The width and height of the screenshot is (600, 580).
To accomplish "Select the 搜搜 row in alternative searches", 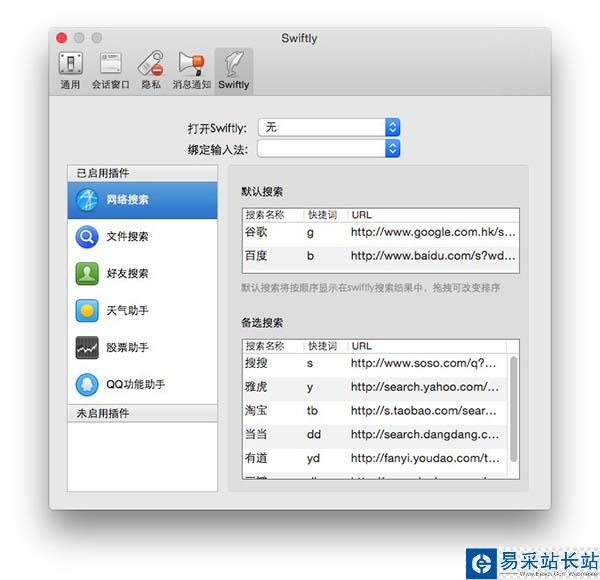I will [x=375, y=363].
